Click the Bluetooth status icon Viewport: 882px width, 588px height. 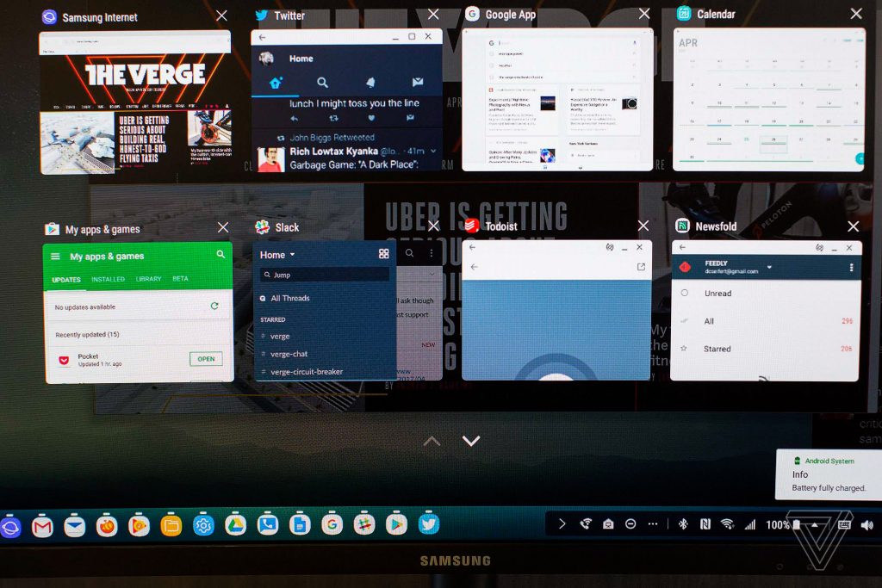(683, 524)
